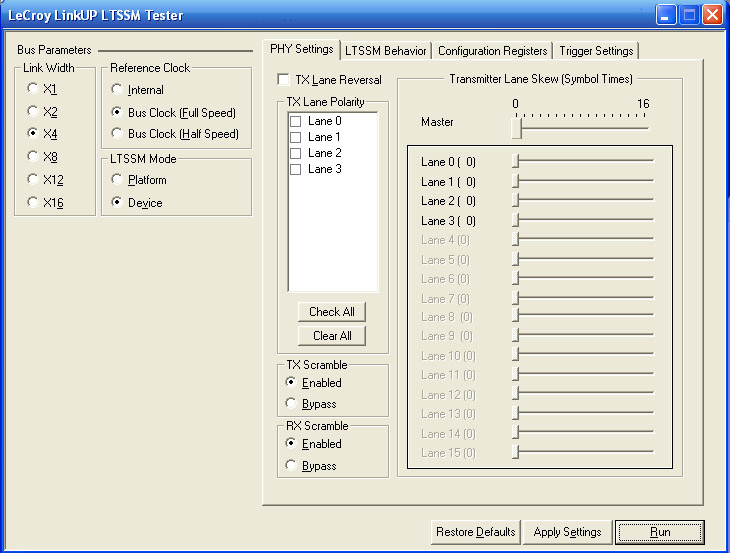Close the LTSSM Tester window
The width and height of the screenshot is (730, 558).
point(712,15)
